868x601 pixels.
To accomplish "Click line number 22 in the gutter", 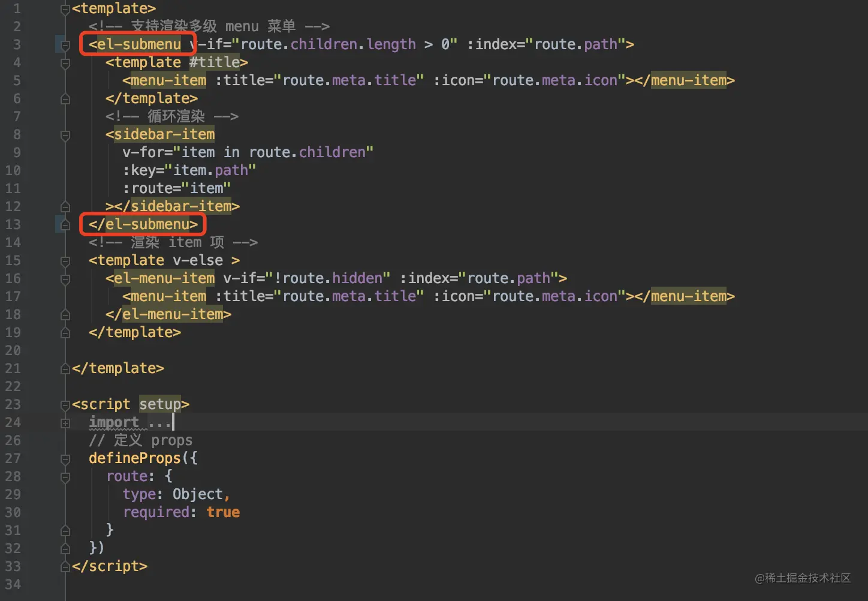I will click(13, 386).
